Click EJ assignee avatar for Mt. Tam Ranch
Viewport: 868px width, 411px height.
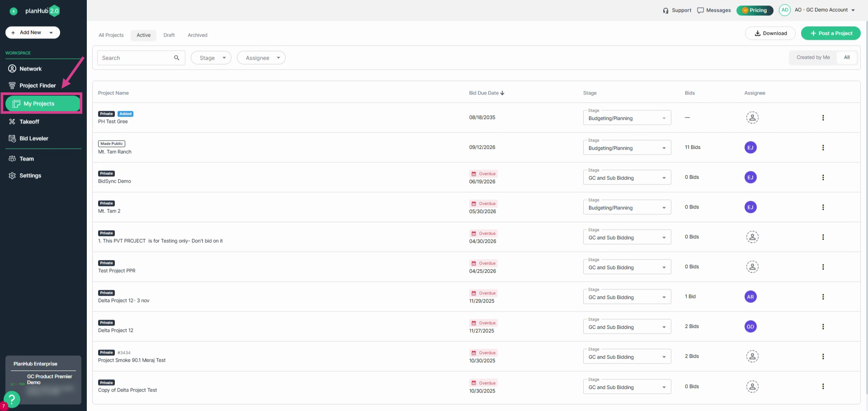(750, 147)
